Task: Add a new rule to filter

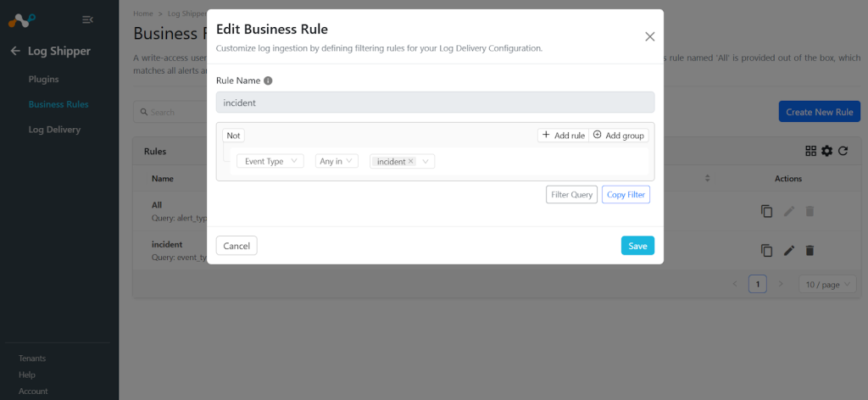Action: pos(563,135)
